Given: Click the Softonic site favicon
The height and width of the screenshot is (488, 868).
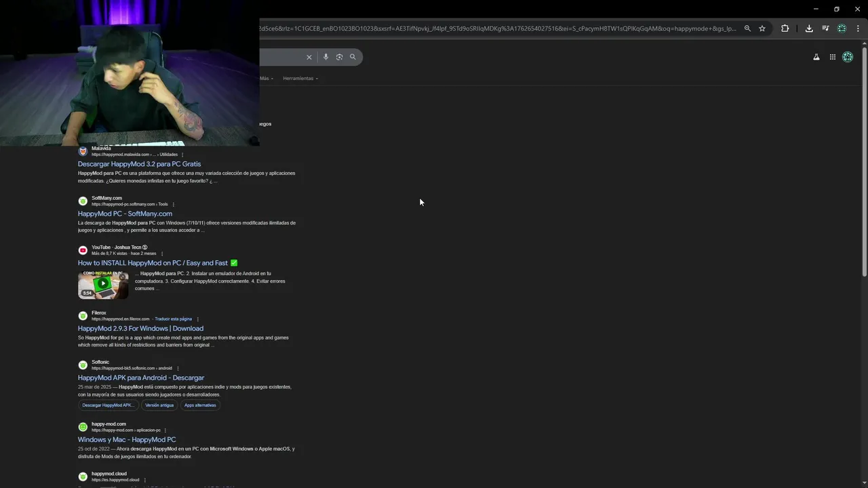Looking at the screenshot, I should [x=83, y=365].
